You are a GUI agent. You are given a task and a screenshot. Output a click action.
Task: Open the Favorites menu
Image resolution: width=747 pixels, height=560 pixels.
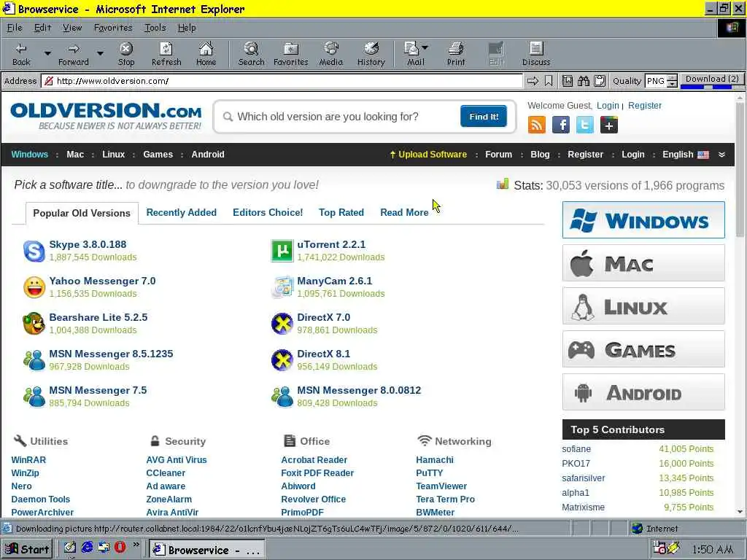tap(113, 28)
